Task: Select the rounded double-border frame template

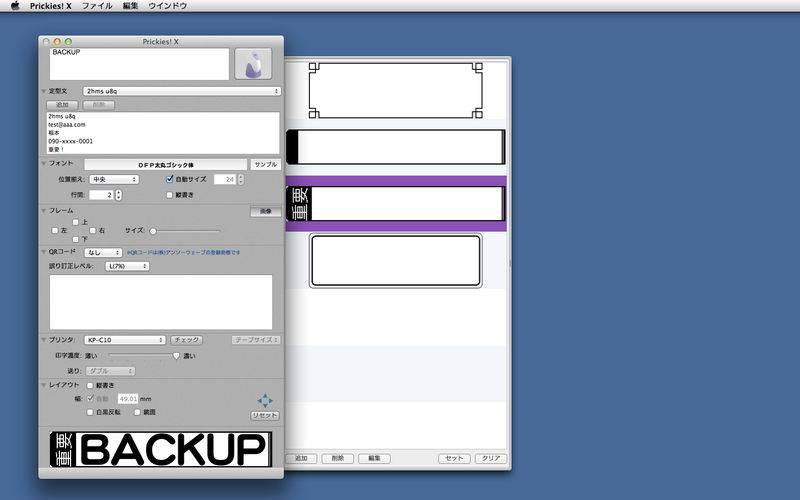Action: click(395, 261)
